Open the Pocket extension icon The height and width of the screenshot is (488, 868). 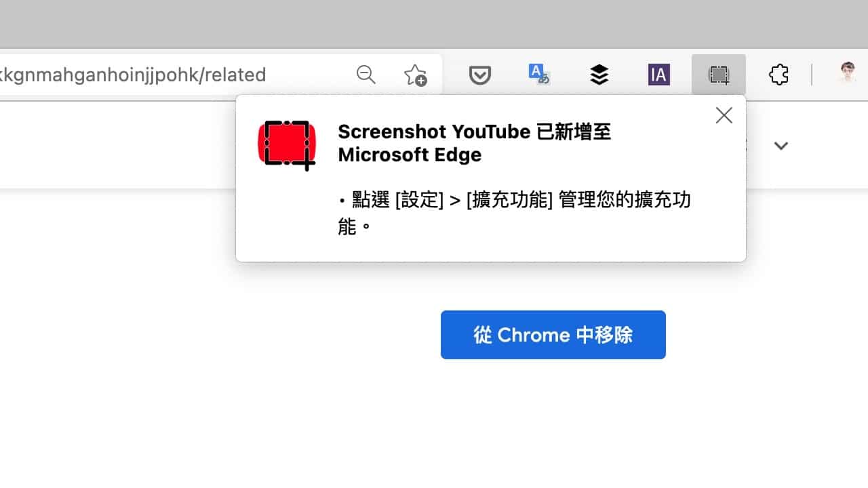480,75
